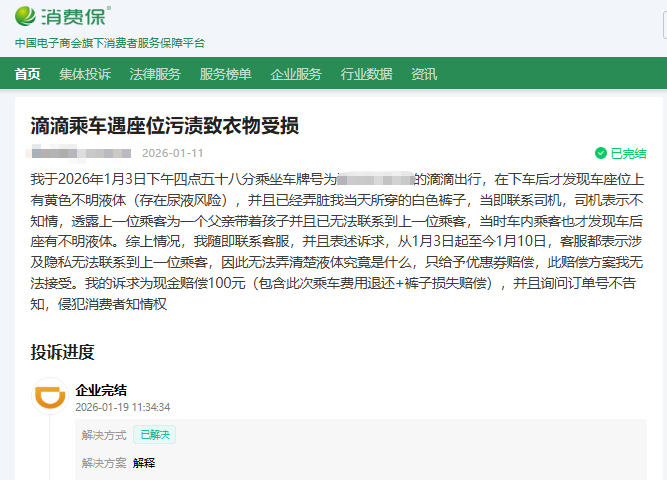This screenshot has width=667, height=480.
Task: Open the 集体投诉 menu item
Action: (85, 74)
